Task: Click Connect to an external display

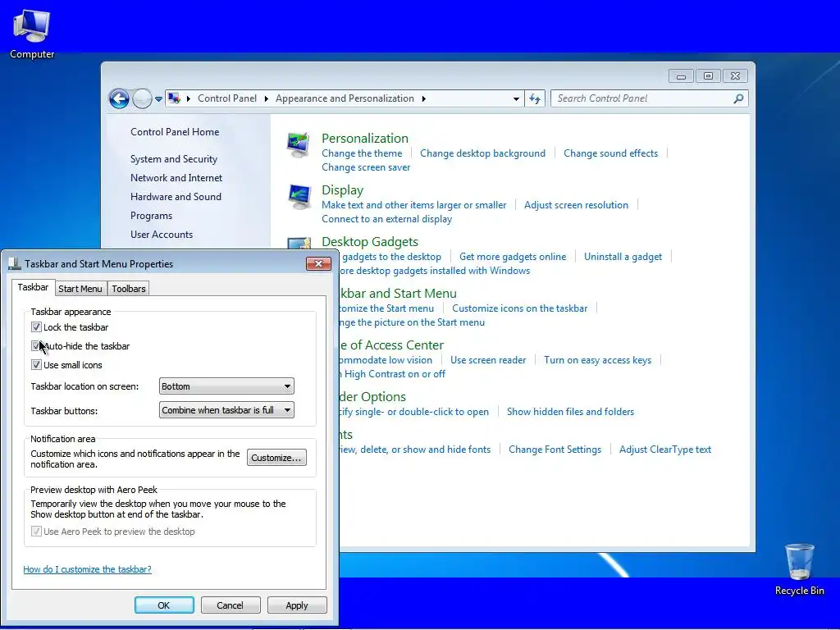Action: coord(387,219)
